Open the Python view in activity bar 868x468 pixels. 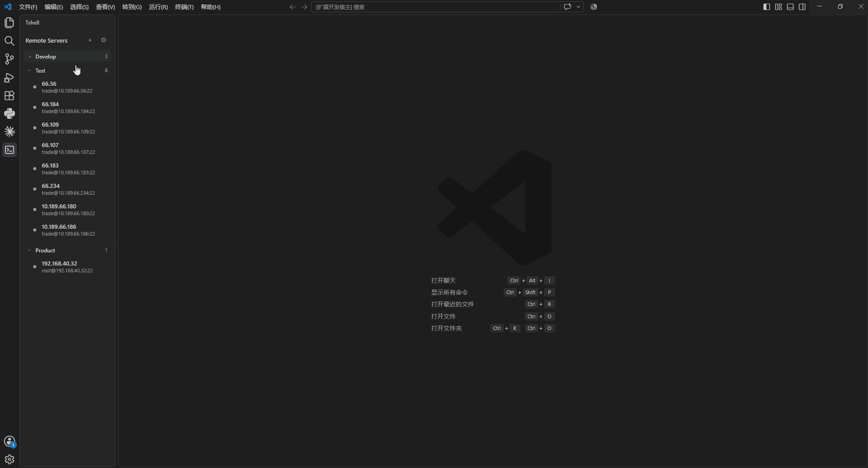9,113
